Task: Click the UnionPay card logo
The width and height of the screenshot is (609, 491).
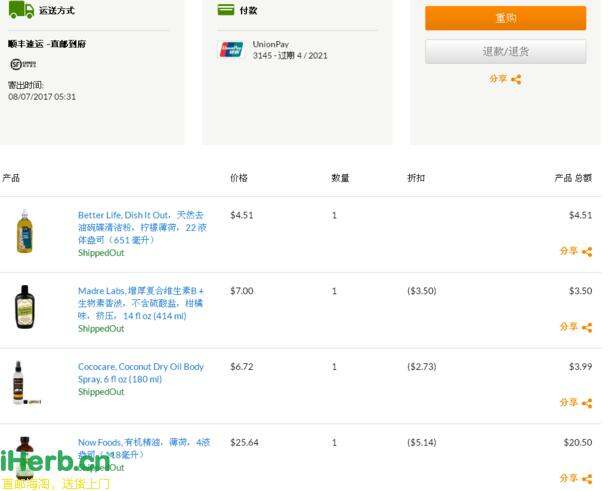Action: (x=231, y=50)
